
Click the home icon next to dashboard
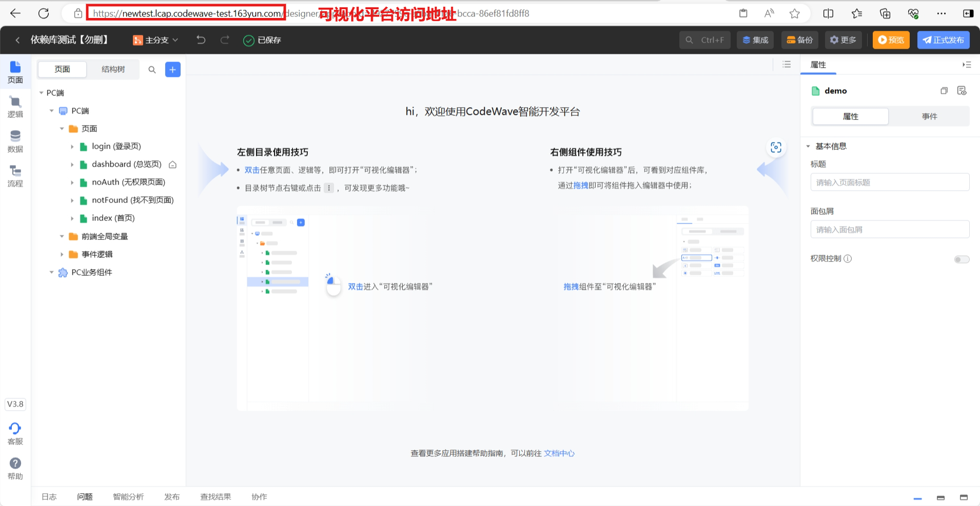coord(173,165)
